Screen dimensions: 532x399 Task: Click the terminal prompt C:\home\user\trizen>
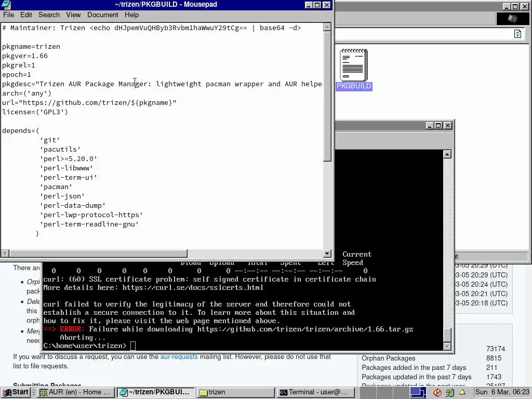click(85, 345)
